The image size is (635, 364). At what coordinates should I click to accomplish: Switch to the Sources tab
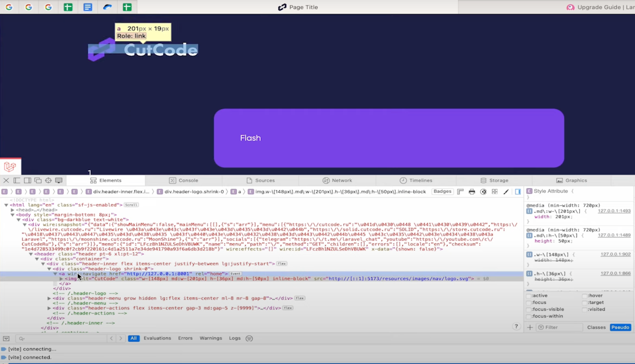coord(261,180)
